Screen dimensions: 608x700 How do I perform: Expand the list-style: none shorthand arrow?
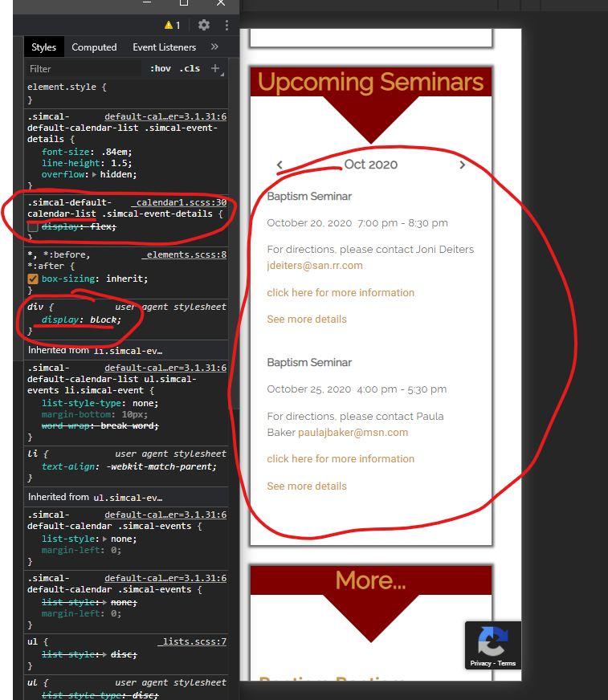click(x=106, y=539)
